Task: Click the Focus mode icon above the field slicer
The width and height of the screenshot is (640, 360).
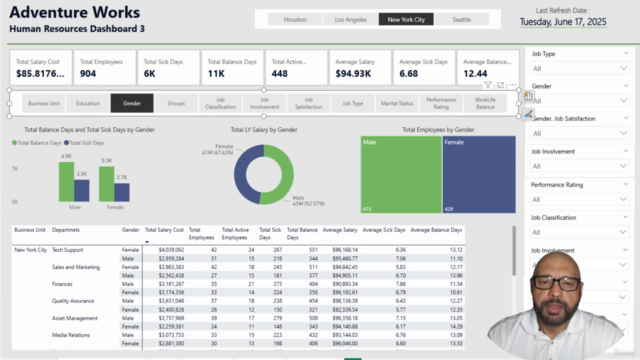Action: coord(500,85)
